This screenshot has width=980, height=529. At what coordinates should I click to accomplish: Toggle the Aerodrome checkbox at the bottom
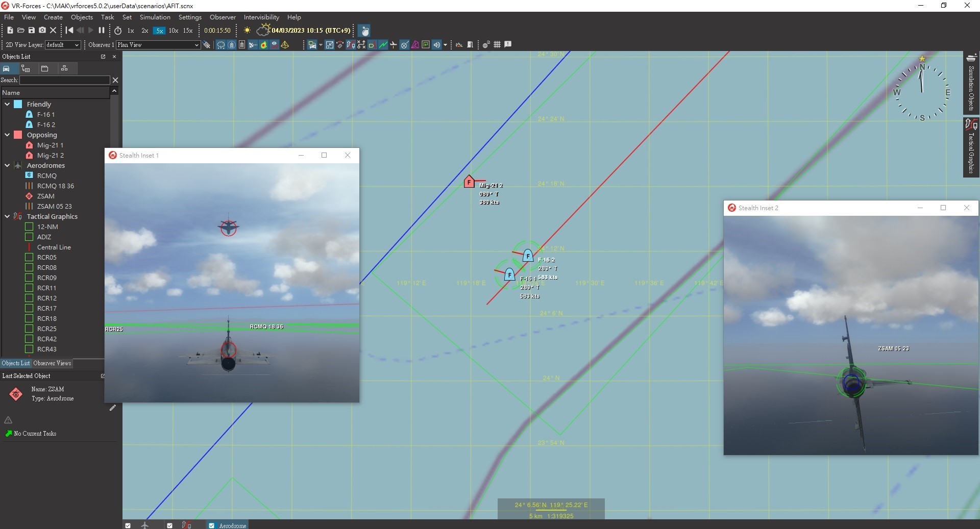(x=211, y=525)
